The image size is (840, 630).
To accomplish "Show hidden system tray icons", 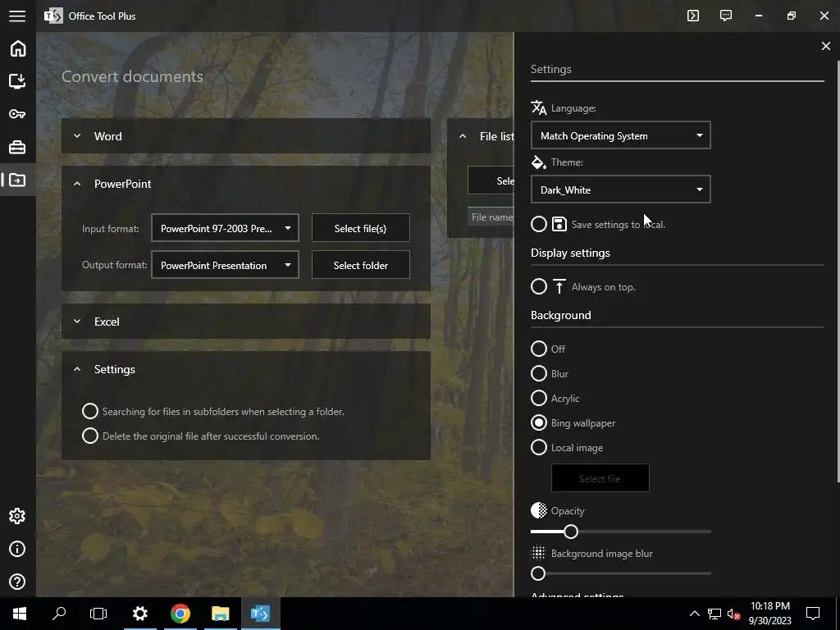I will click(694, 614).
